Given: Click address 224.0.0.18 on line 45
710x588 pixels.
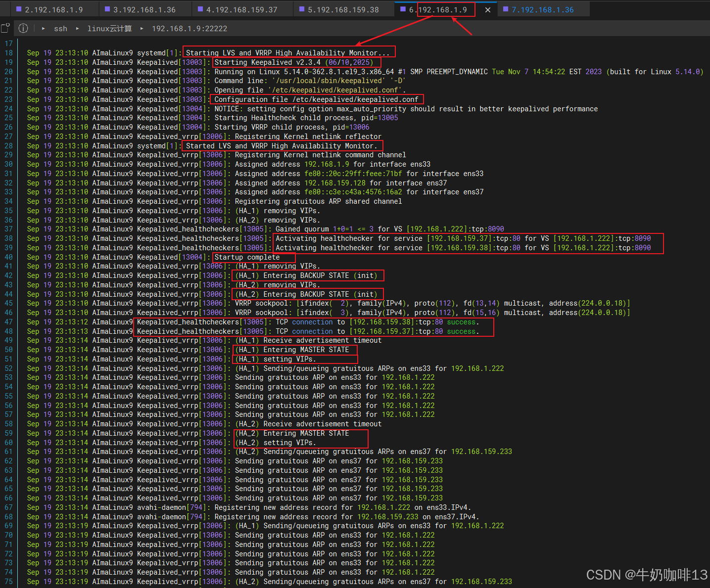Looking at the screenshot, I should point(602,303).
